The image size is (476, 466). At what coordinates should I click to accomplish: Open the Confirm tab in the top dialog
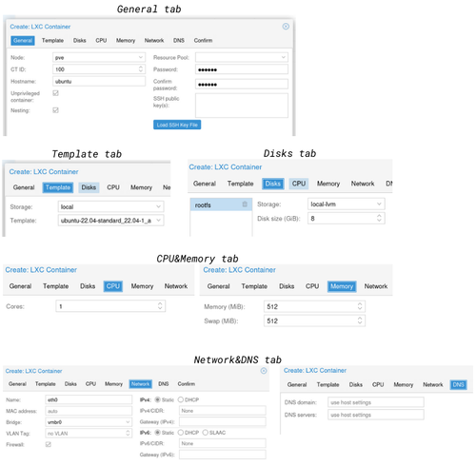tap(203, 41)
